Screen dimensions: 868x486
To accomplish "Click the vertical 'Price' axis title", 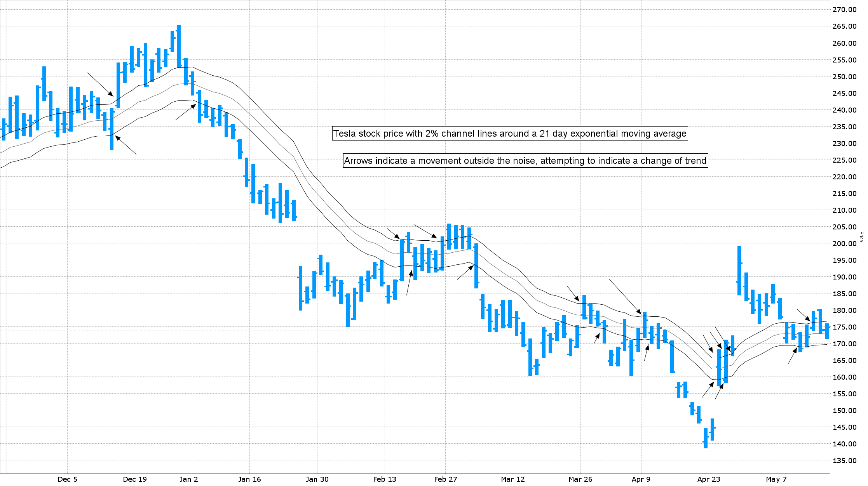I will [x=861, y=237].
